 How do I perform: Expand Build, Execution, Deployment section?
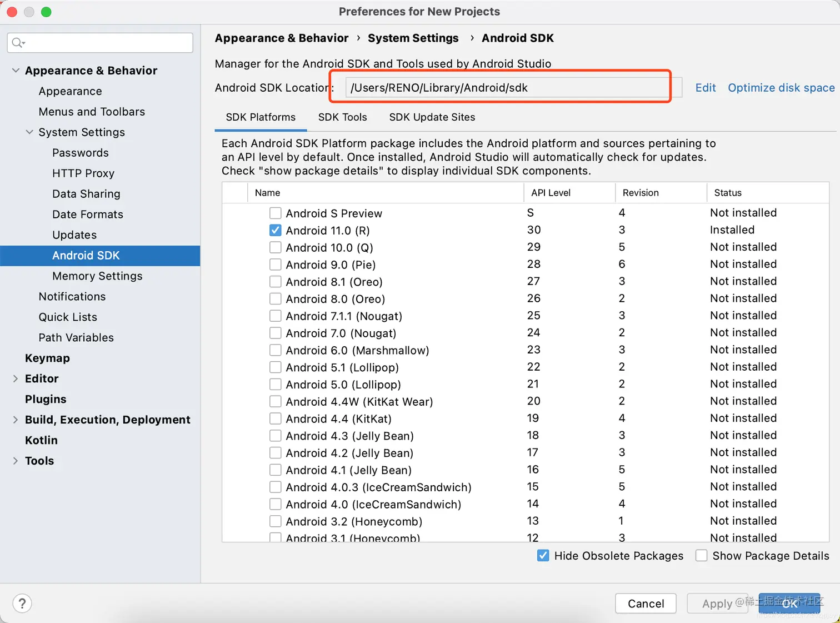click(x=16, y=420)
